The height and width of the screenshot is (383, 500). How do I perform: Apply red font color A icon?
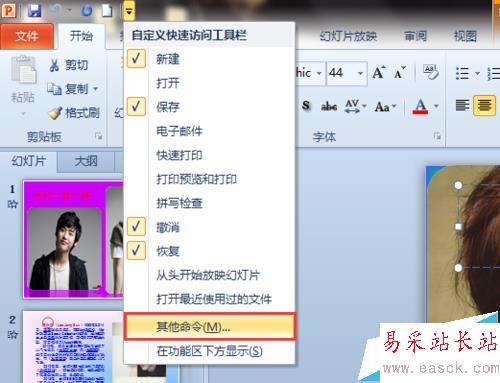[x=420, y=107]
